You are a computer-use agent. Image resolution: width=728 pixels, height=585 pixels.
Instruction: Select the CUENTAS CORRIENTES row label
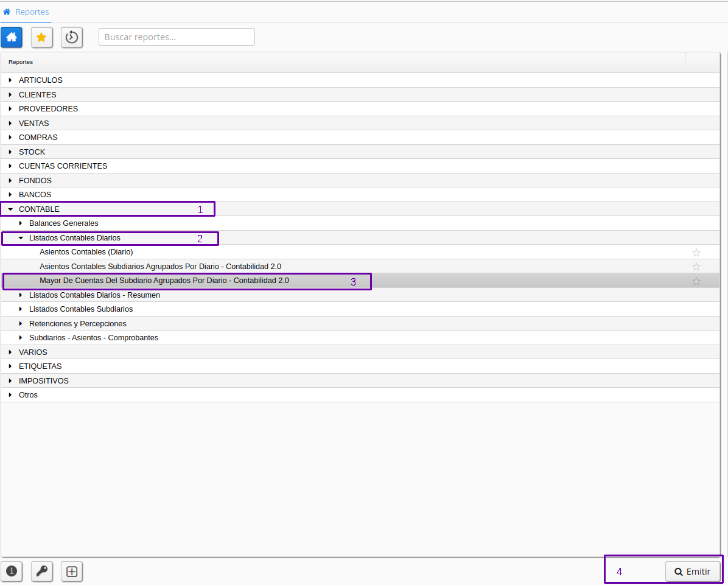click(x=63, y=166)
